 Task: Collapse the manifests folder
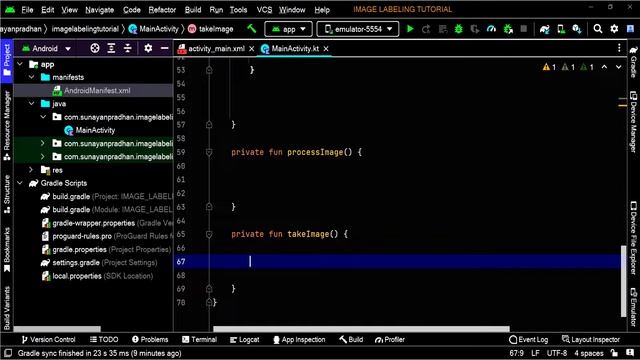31,77
